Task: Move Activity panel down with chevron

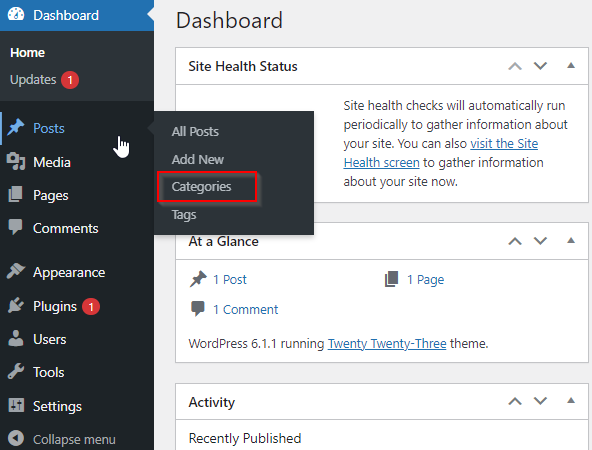Action: pos(540,401)
